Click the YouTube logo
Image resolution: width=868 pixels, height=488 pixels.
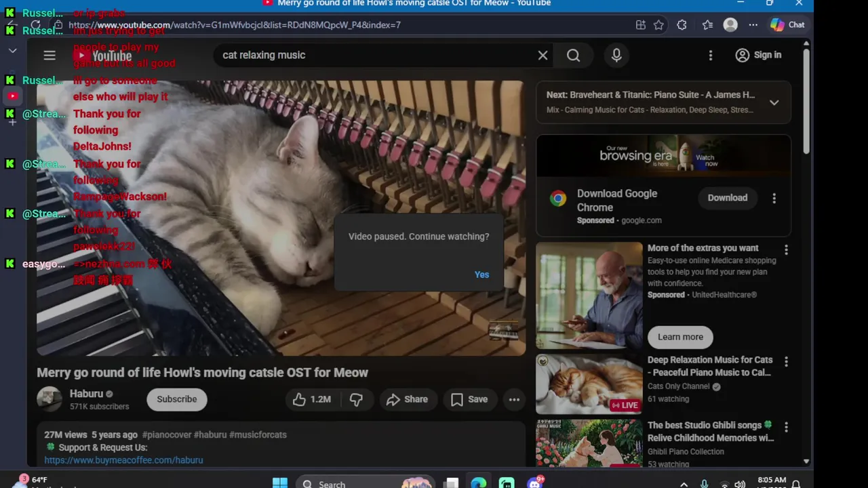pyautogui.click(x=103, y=56)
